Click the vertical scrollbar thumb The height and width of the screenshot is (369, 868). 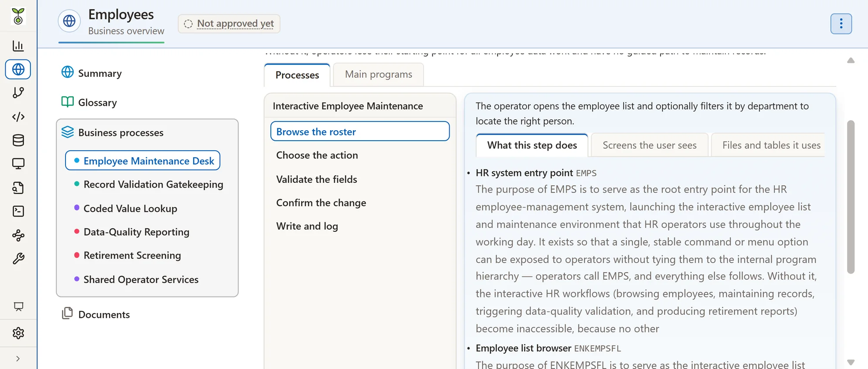pos(851,197)
